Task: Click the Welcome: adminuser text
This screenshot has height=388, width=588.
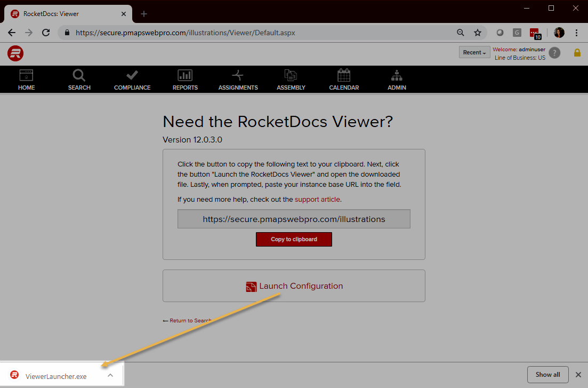Action: [x=519, y=49]
